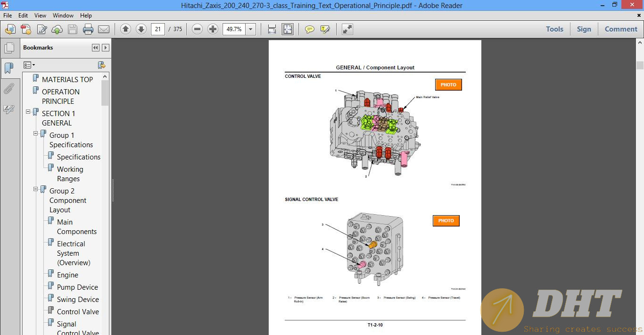Select the Engine bookmark
Image resolution: width=644 pixels, height=335 pixels.
(67, 275)
